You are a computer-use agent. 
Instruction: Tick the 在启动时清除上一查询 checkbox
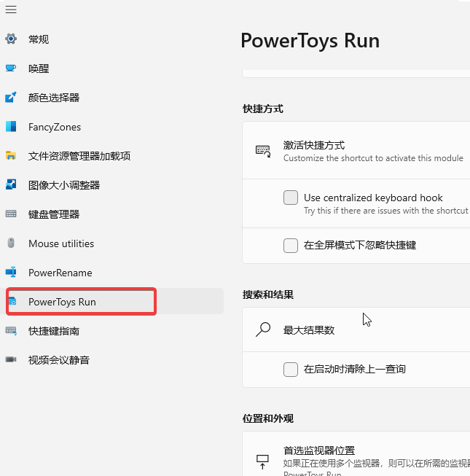291,369
